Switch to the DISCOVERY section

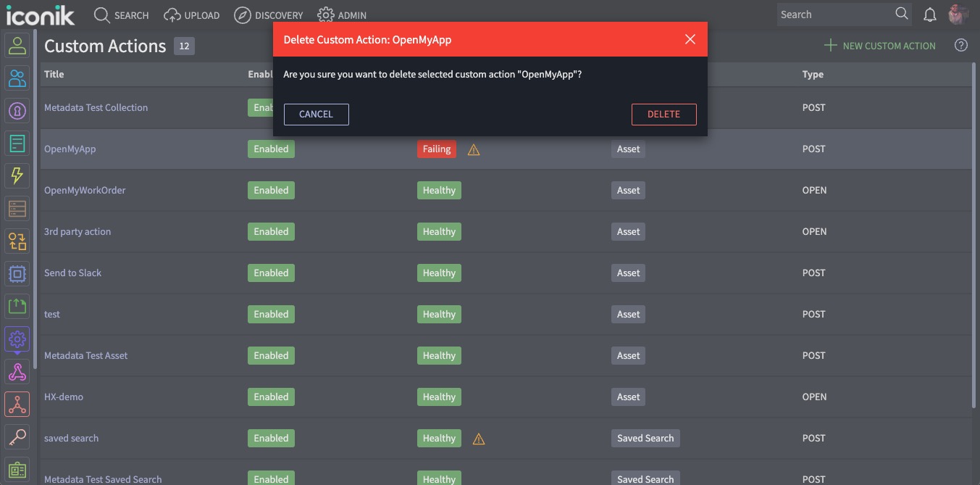[268, 14]
